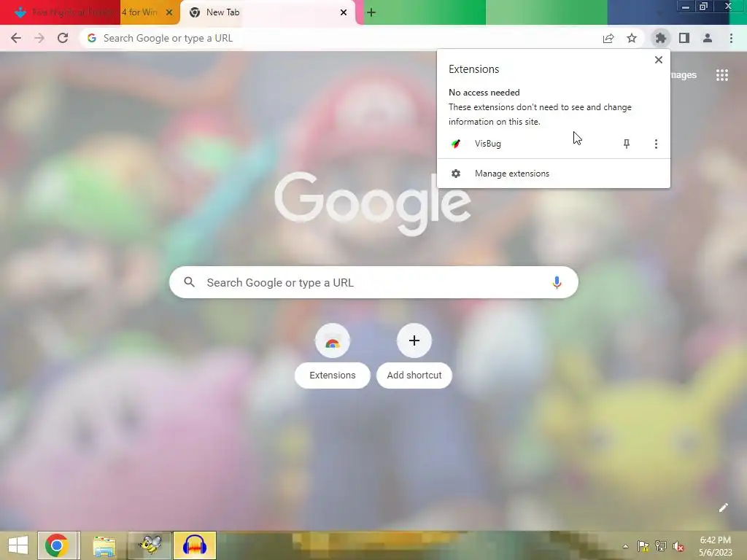Bookmark this tab with the star icon
This screenshot has width=747, height=560.
pos(632,38)
